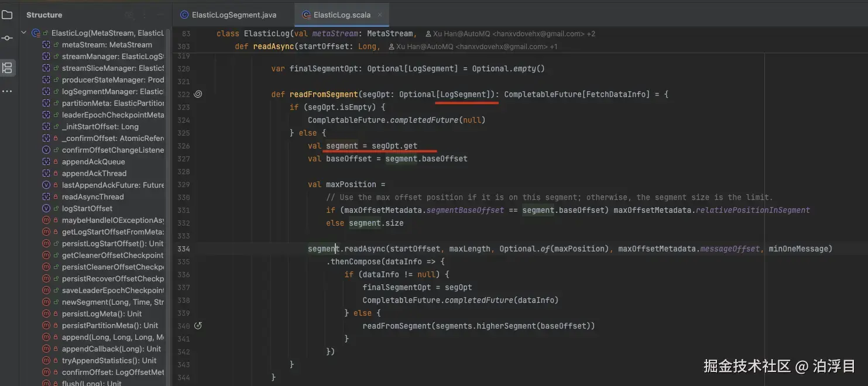Click the field icon beside logStartOffset
The height and width of the screenshot is (386, 868).
[47, 208]
